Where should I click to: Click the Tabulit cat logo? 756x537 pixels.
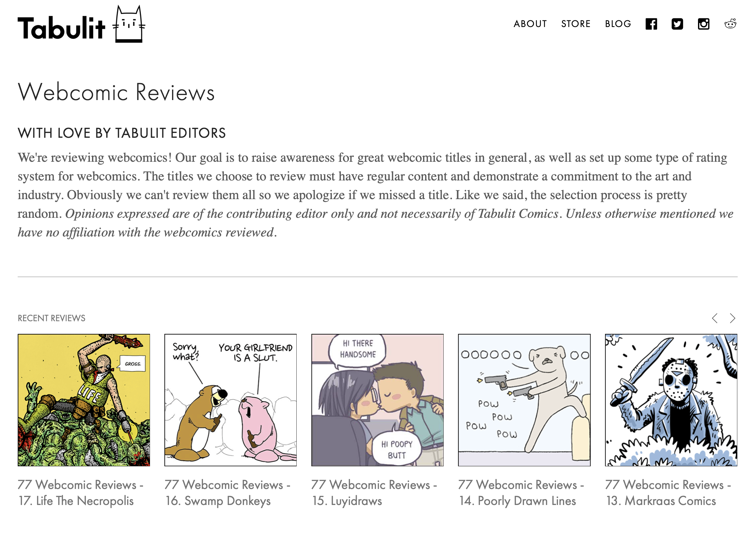pyautogui.click(x=129, y=25)
